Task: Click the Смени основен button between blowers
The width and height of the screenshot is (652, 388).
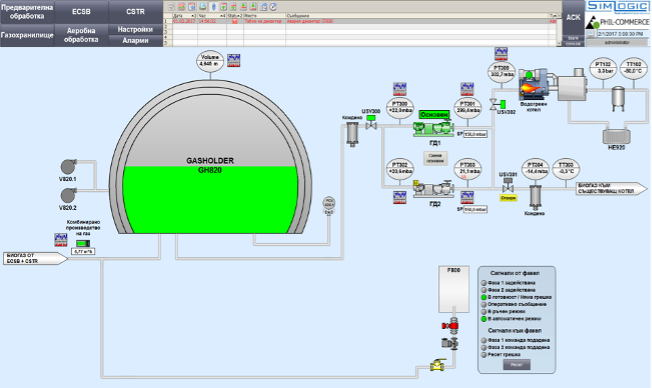Action: [435, 158]
